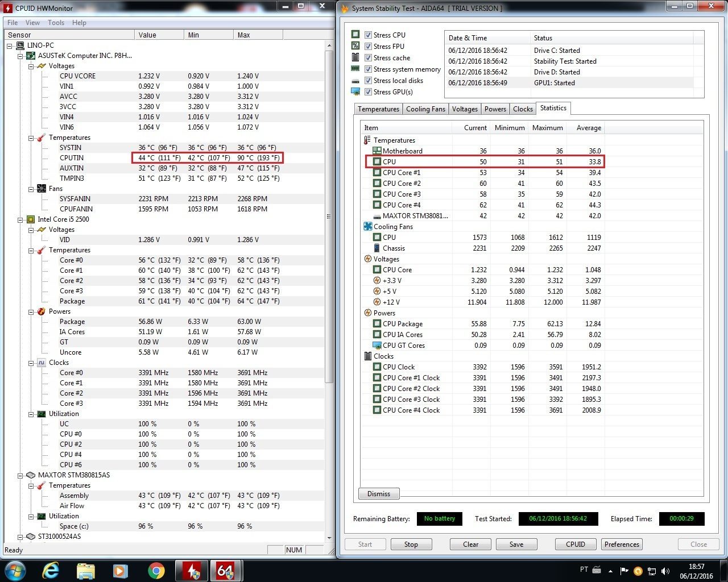Open the HWMonitor File menu

tap(13, 23)
